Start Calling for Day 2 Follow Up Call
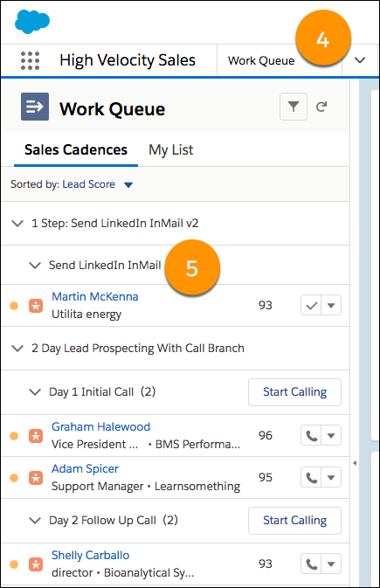The width and height of the screenshot is (380, 588). click(295, 521)
